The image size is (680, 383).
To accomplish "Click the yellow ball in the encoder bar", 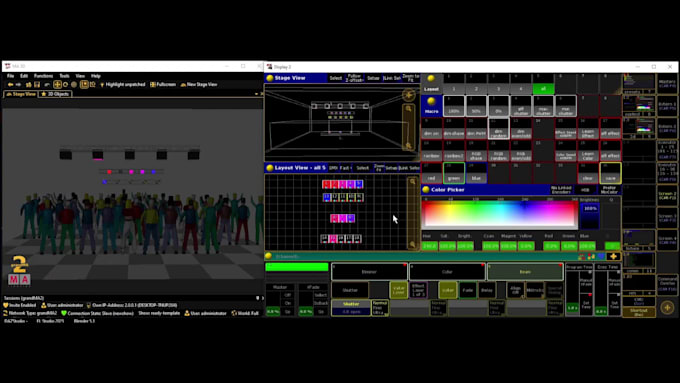I will (268, 256).
